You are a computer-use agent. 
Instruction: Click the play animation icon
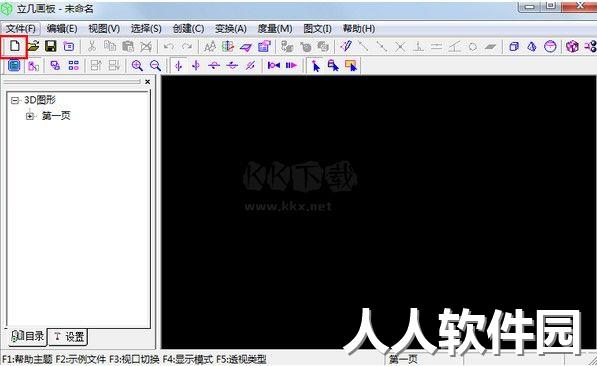point(291,66)
